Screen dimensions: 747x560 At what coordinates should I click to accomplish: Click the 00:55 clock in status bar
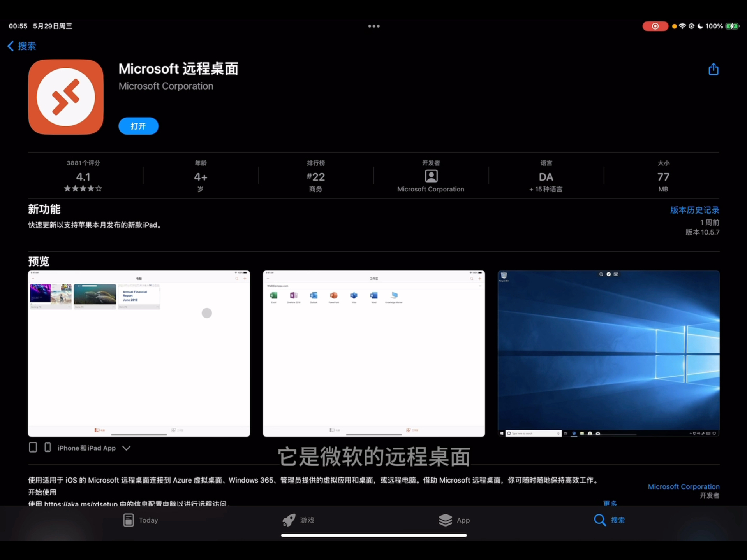coord(18,26)
